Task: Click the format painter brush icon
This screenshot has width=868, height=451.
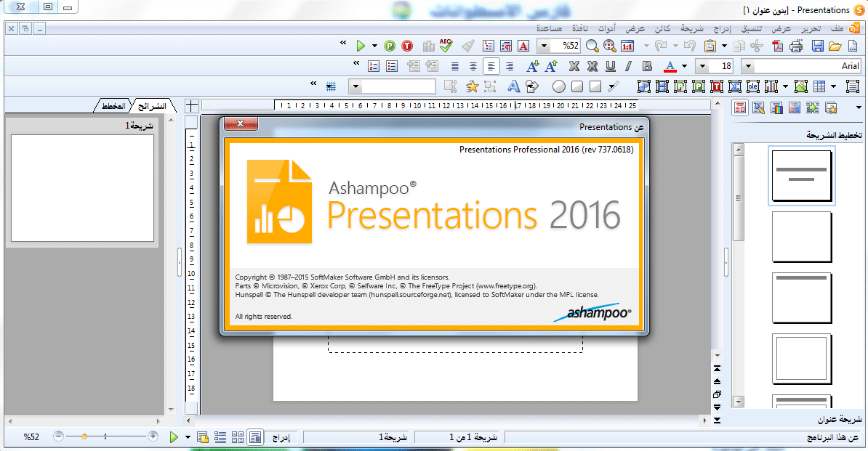Action: pyautogui.click(x=468, y=46)
